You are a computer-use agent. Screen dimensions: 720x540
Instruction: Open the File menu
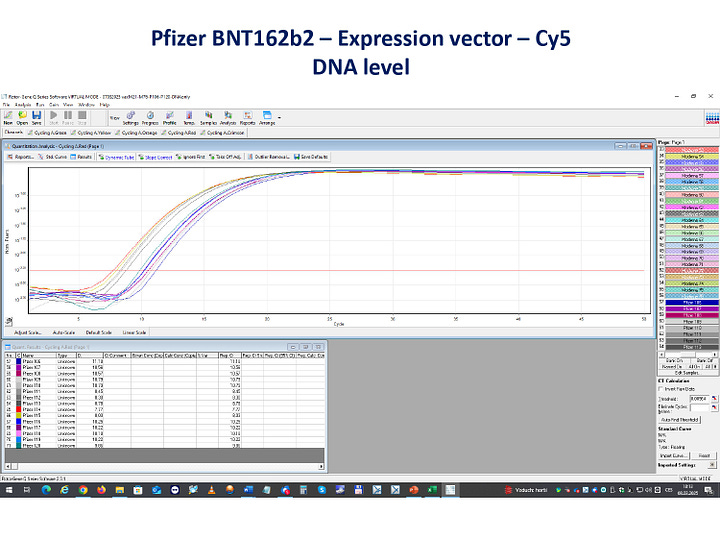click(x=6, y=105)
